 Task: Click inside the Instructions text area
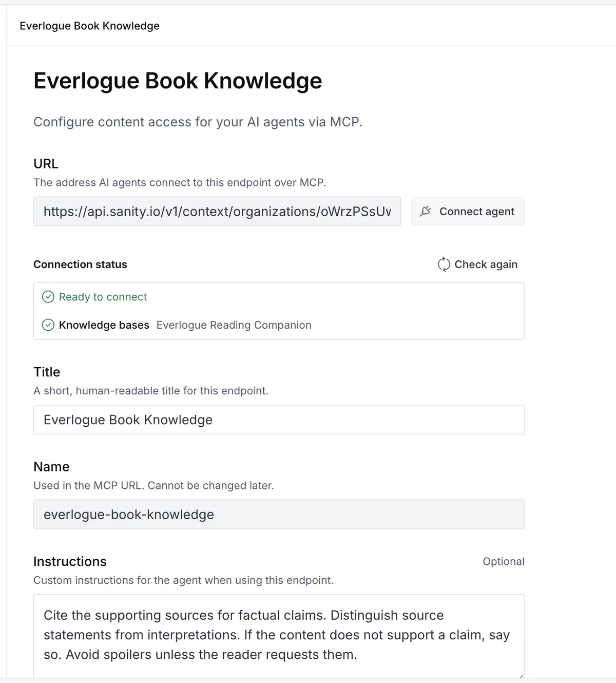click(279, 636)
